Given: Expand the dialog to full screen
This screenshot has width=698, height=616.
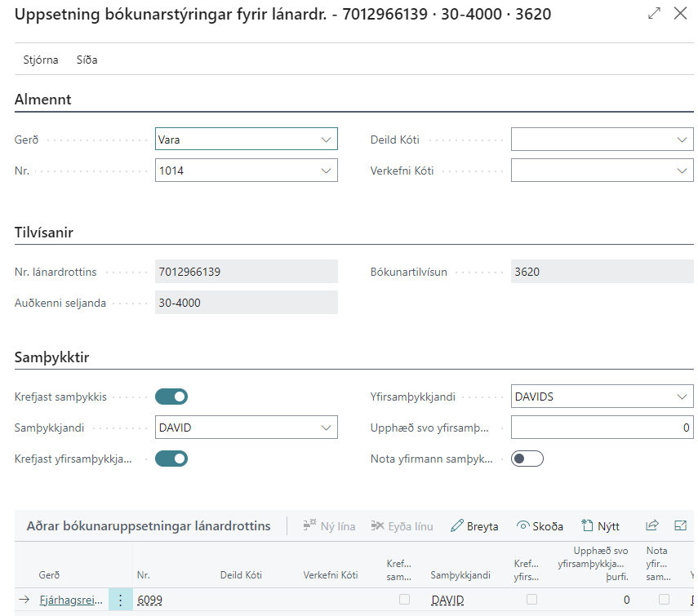Looking at the screenshot, I should (x=654, y=13).
